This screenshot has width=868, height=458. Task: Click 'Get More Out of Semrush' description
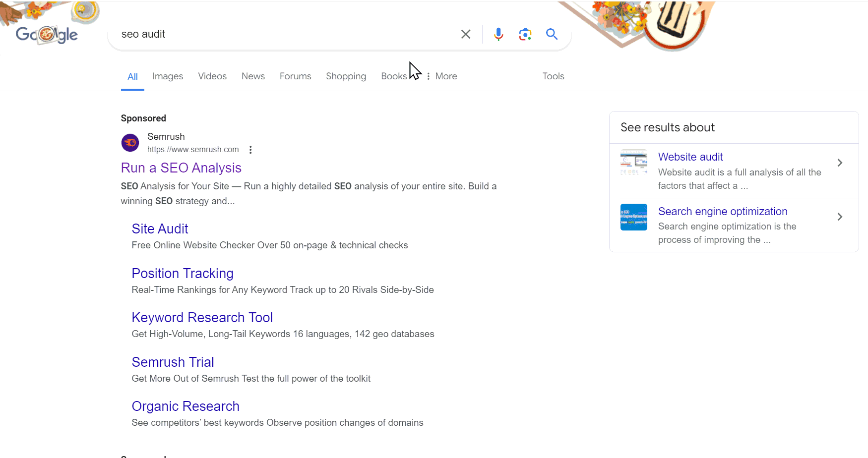[x=251, y=379]
